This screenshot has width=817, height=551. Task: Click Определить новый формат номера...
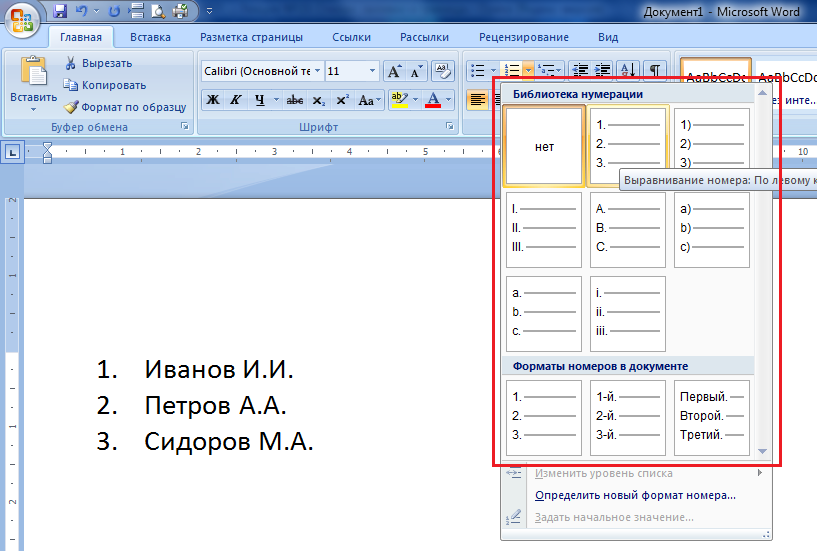click(x=635, y=495)
